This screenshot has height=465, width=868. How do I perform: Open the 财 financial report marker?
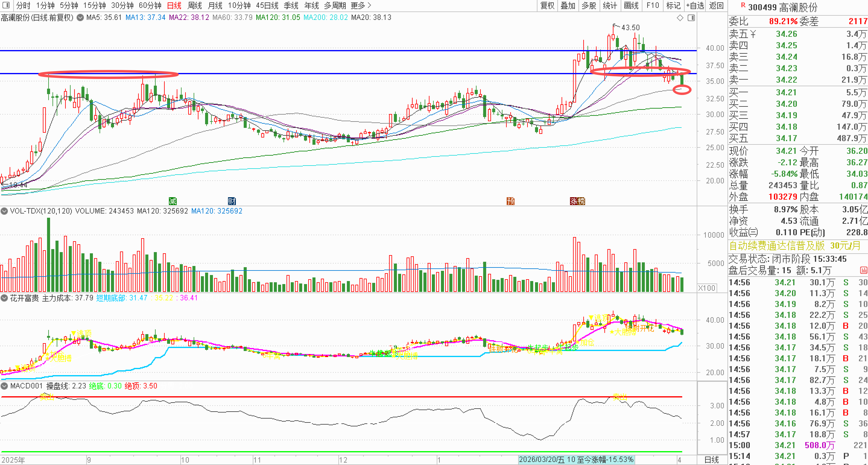point(232,201)
